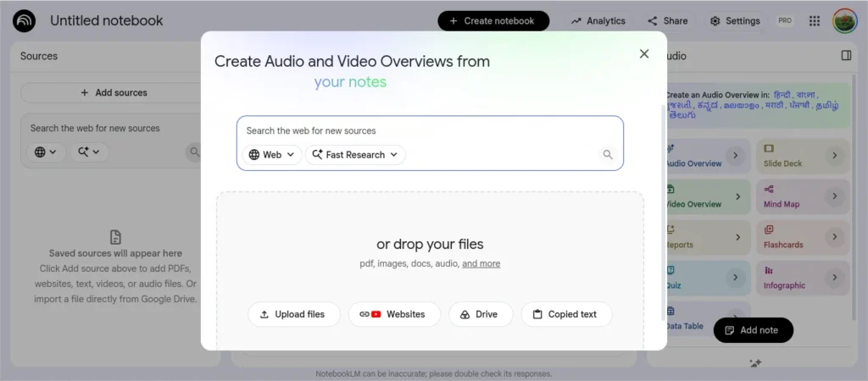This screenshot has width=868, height=381.
Task: Click the Reports tile icon
Action: pyautogui.click(x=671, y=229)
